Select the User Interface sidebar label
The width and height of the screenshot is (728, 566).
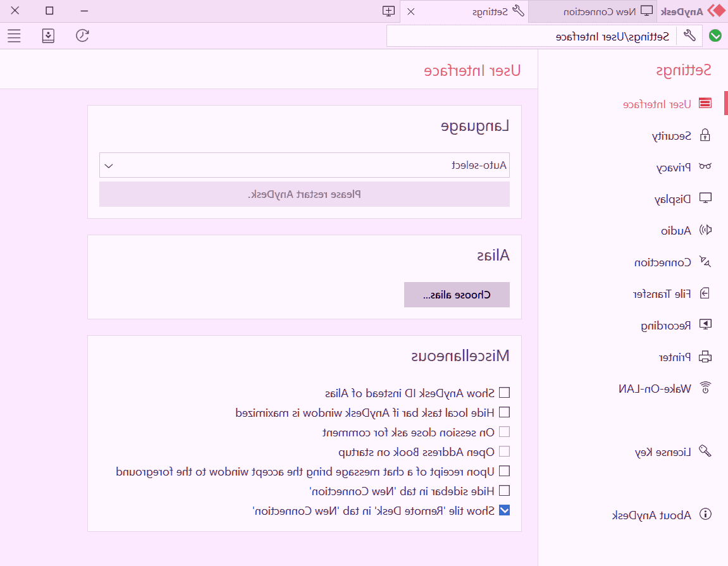click(x=657, y=104)
